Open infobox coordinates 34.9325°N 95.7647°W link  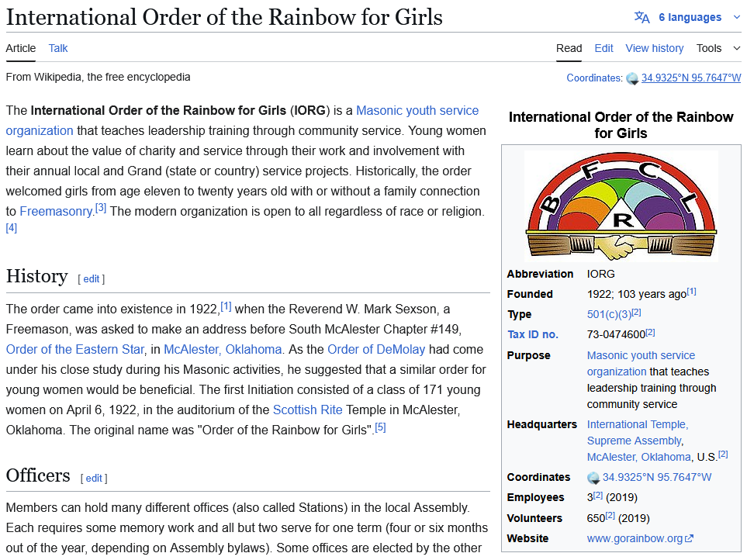(656, 477)
